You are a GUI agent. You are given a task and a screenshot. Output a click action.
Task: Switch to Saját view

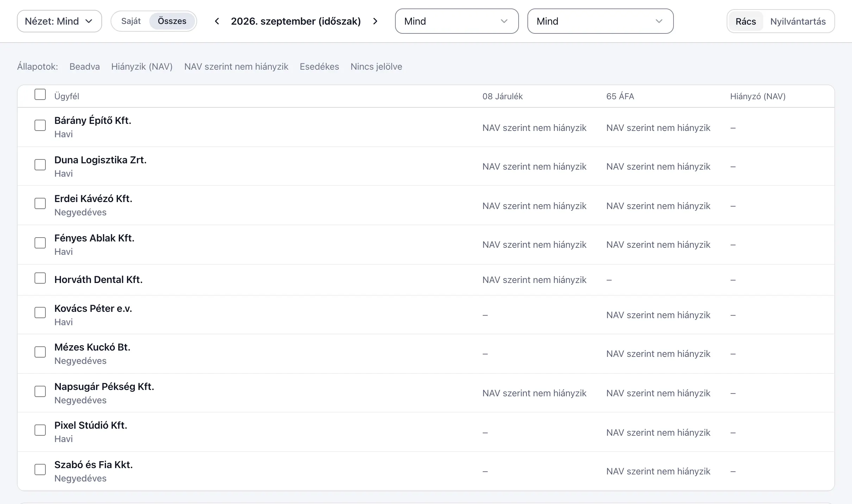tap(131, 21)
